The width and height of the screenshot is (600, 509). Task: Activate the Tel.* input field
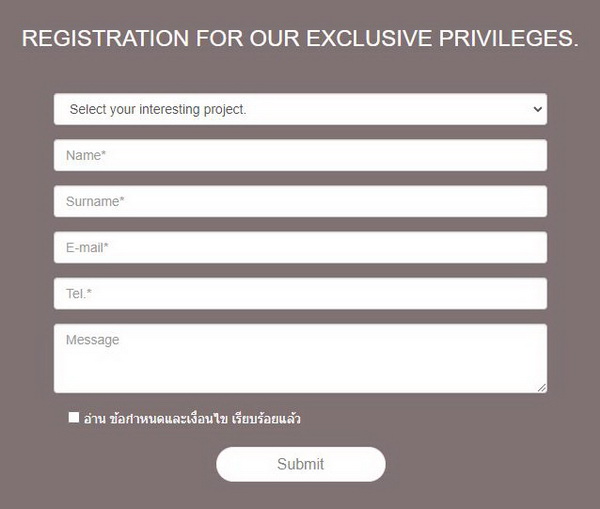[300, 294]
